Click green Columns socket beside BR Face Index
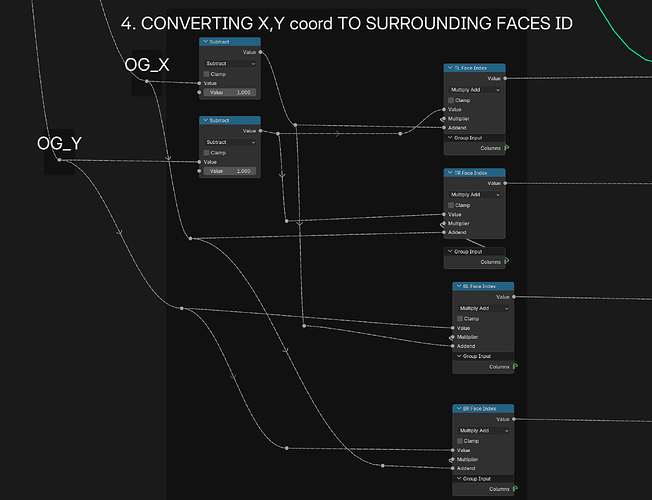 point(515,489)
